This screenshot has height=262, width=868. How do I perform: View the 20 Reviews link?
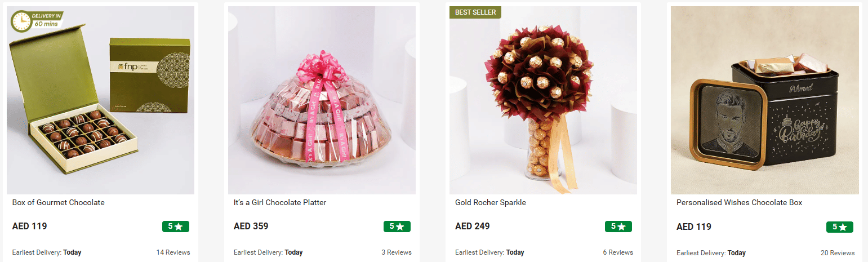point(838,252)
